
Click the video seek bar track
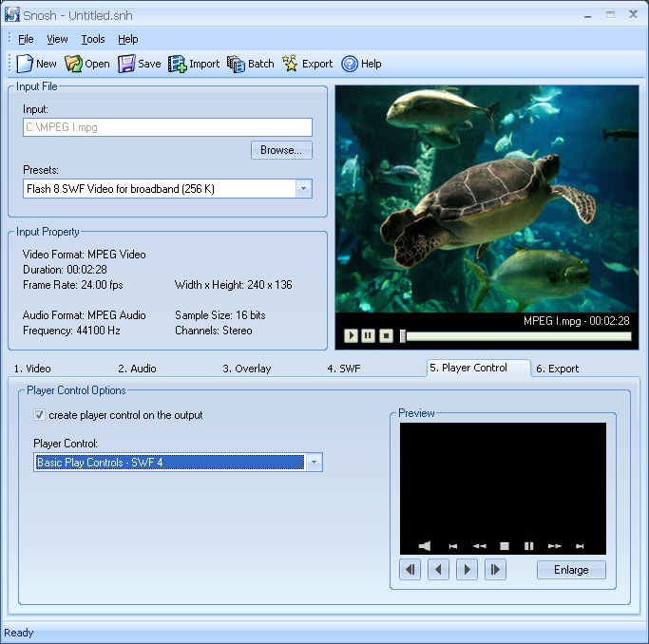(x=518, y=336)
